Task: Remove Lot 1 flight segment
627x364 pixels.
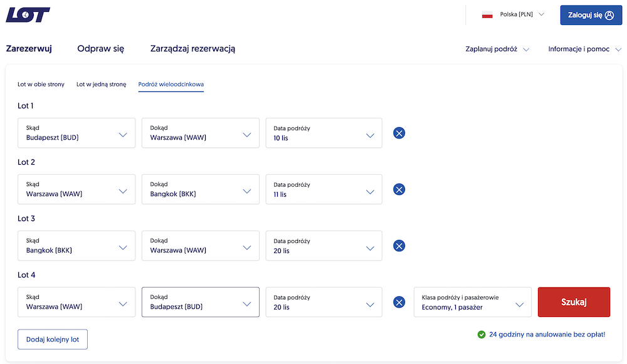Action: pyautogui.click(x=399, y=133)
